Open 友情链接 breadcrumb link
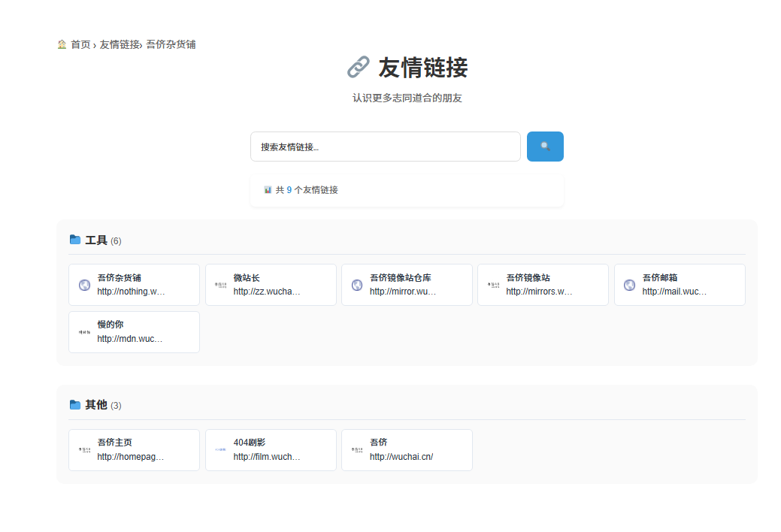 click(x=120, y=44)
